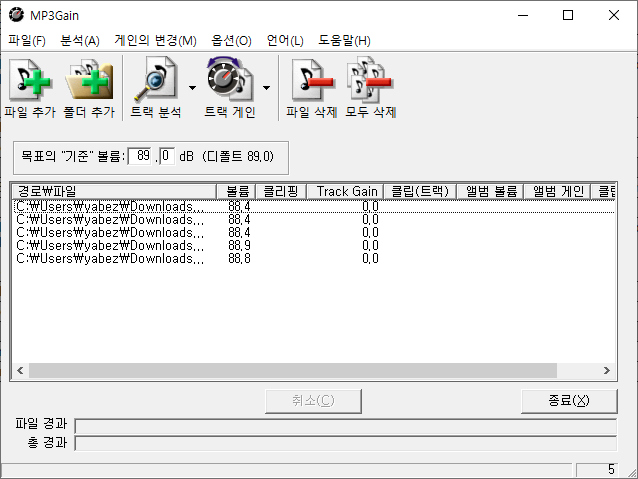The width and height of the screenshot is (638, 479).
Task: Open the 분석(A) menu
Action: click(80, 40)
